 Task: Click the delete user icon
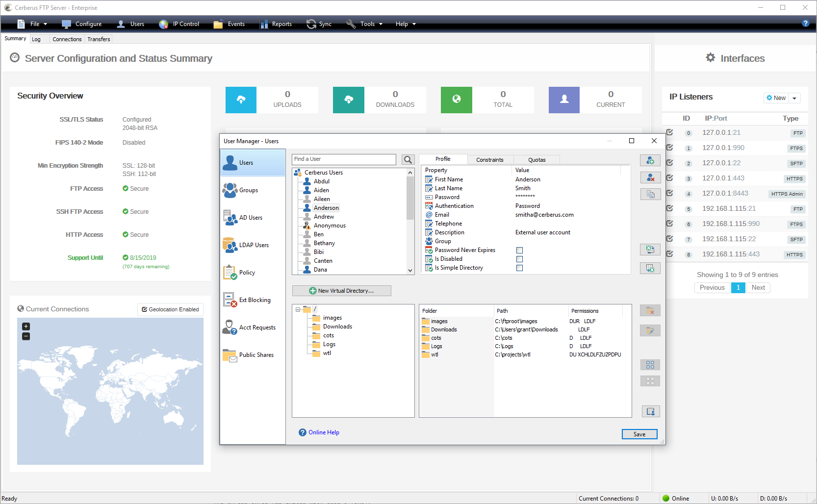650,177
